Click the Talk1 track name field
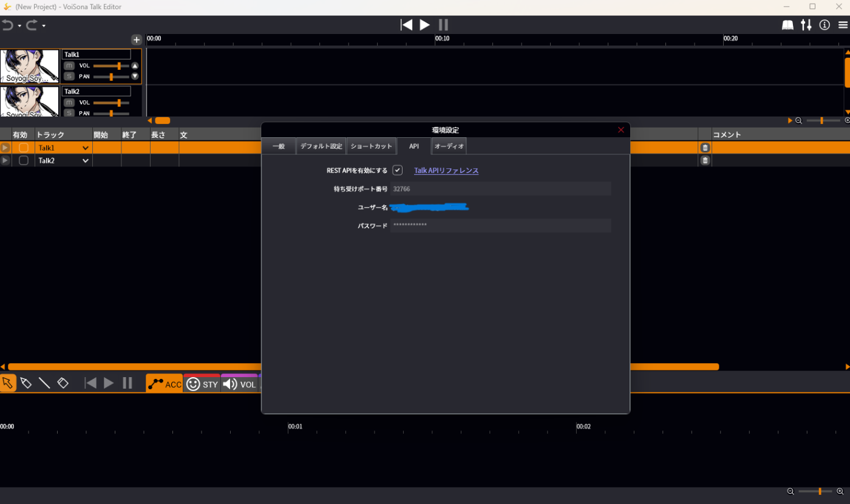 [96, 55]
